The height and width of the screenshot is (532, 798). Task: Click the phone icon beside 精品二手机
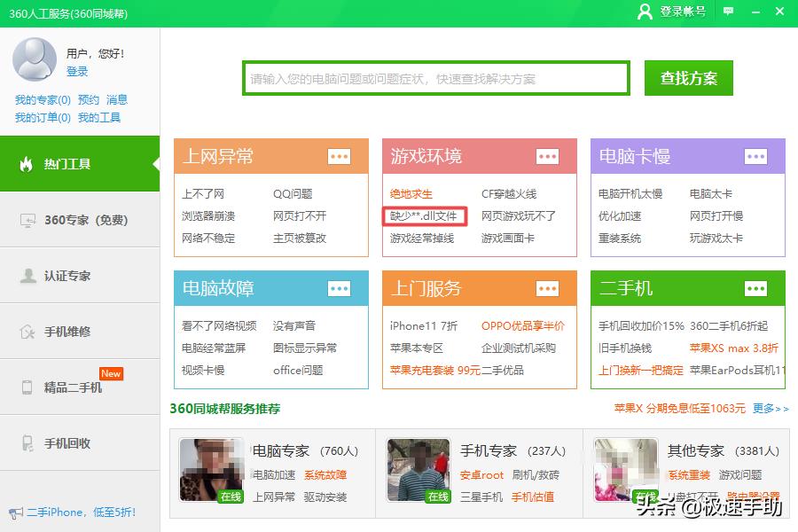27,387
